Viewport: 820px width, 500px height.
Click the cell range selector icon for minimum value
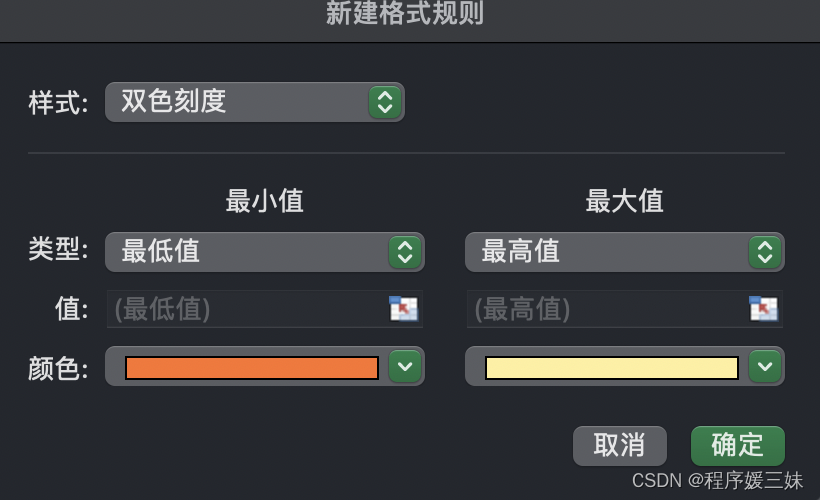click(x=404, y=309)
